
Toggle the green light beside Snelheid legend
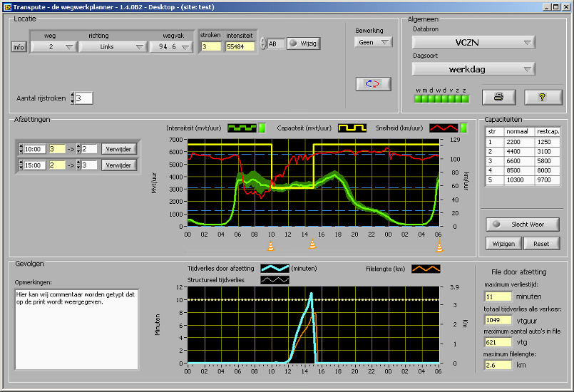tap(463, 128)
